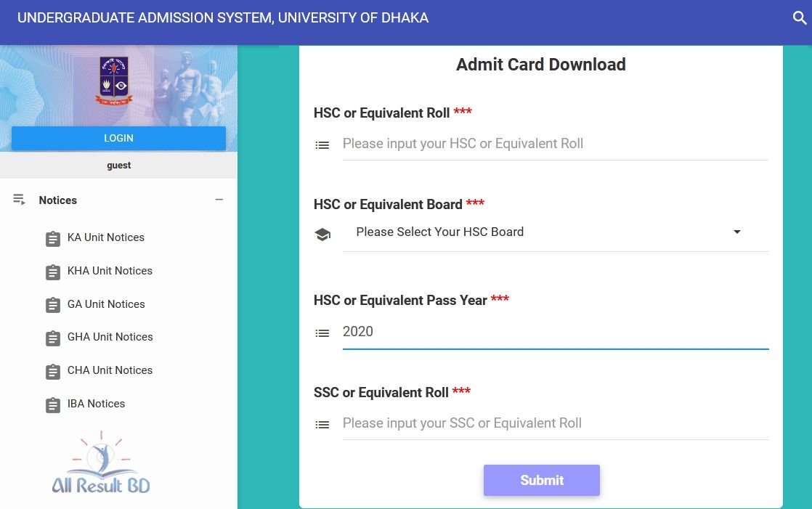This screenshot has height=509, width=812.
Task: Click the KHA Unit Notices clipboard icon
Action: click(x=53, y=272)
